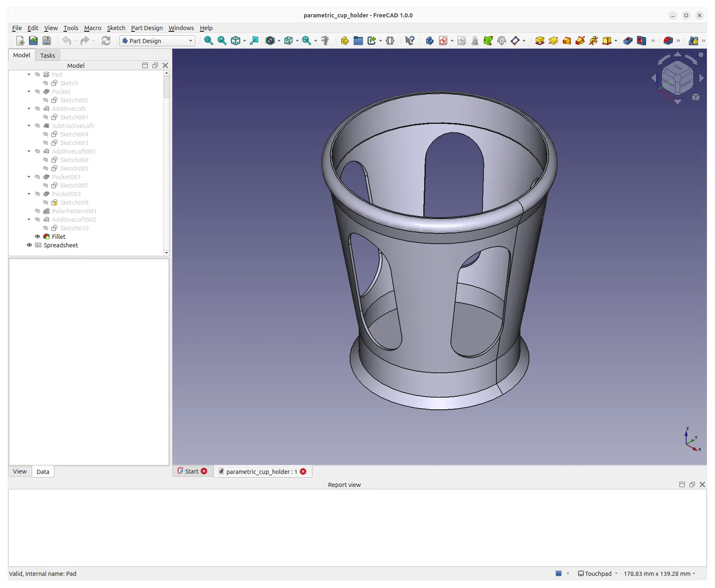Show the Pad feature via its eye icon
Viewport: 715px width, 588px height.
38,75
